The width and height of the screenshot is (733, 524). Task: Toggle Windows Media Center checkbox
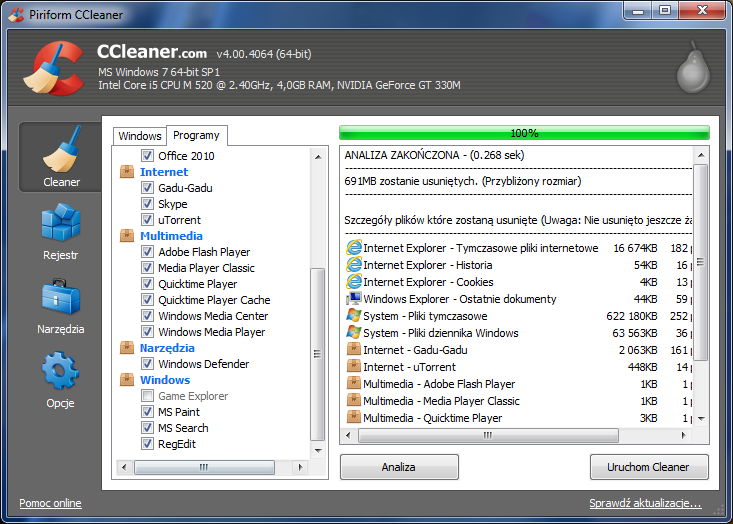tap(147, 316)
